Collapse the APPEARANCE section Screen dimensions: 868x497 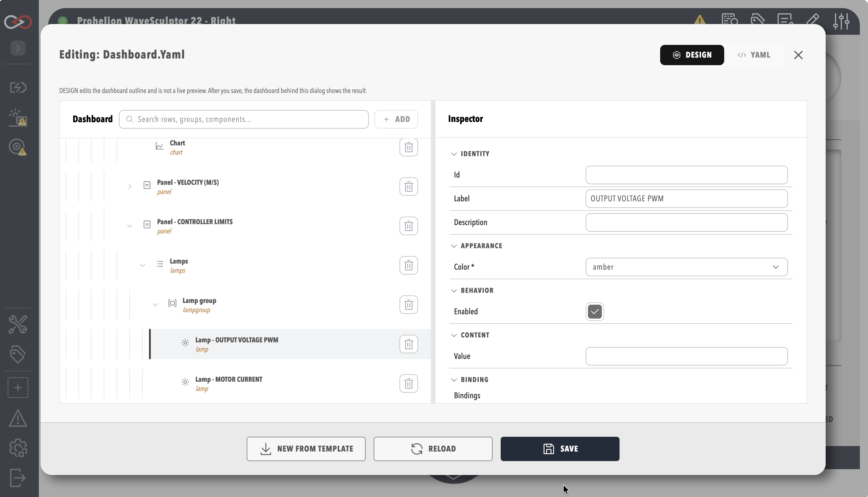[x=454, y=246]
